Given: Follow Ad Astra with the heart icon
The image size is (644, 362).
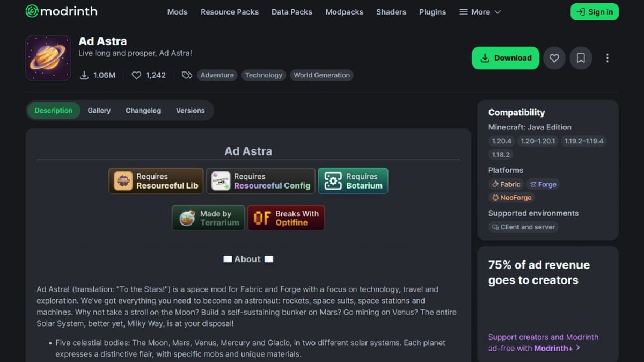Looking at the screenshot, I should (554, 58).
